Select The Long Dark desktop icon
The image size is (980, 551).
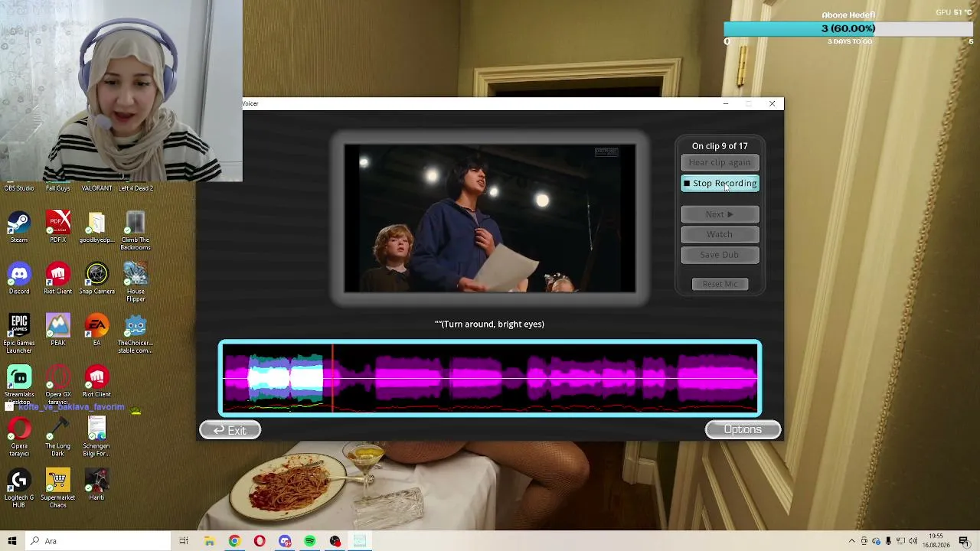58,436
